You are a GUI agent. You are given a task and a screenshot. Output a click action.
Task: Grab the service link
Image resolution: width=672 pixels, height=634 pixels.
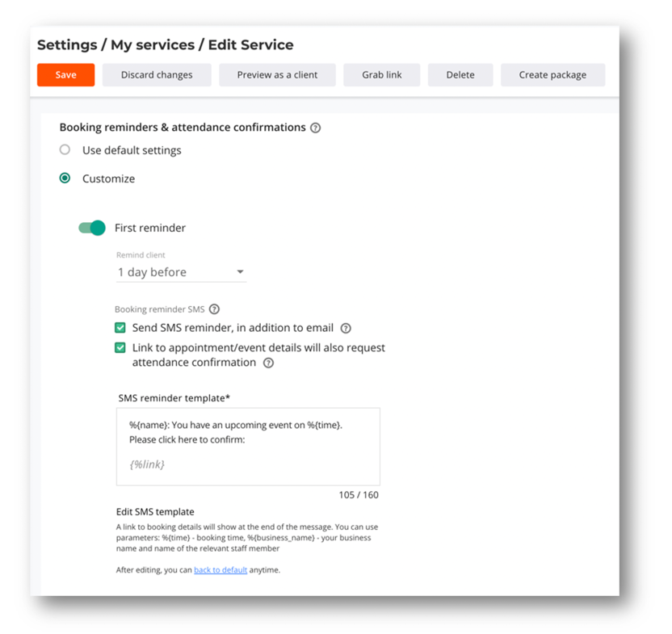(381, 74)
